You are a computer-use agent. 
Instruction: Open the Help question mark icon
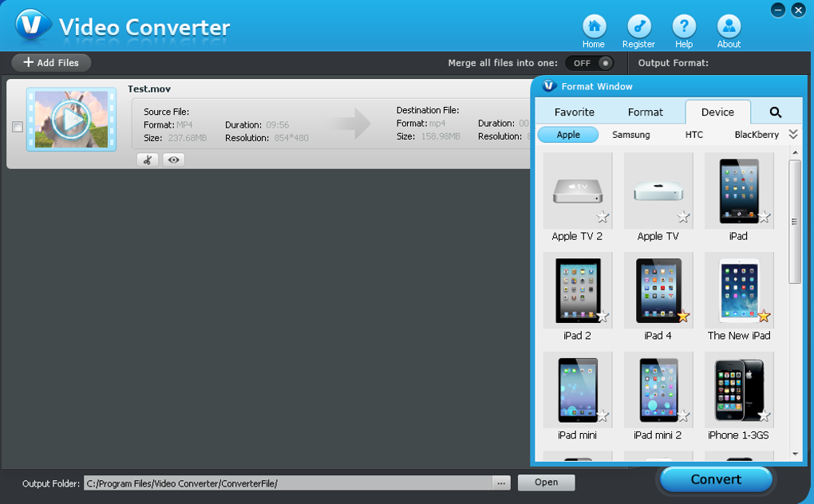pos(684,26)
